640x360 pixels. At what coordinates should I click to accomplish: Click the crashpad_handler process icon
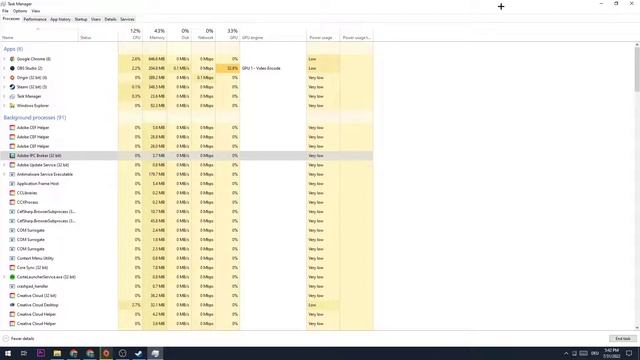pyautogui.click(x=12, y=287)
